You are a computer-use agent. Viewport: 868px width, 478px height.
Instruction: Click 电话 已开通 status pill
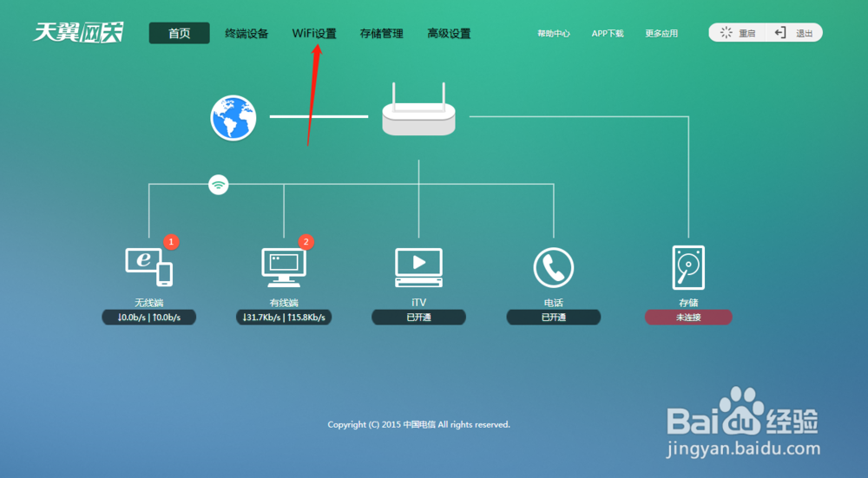pyautogui.click(x=554, y=318)
